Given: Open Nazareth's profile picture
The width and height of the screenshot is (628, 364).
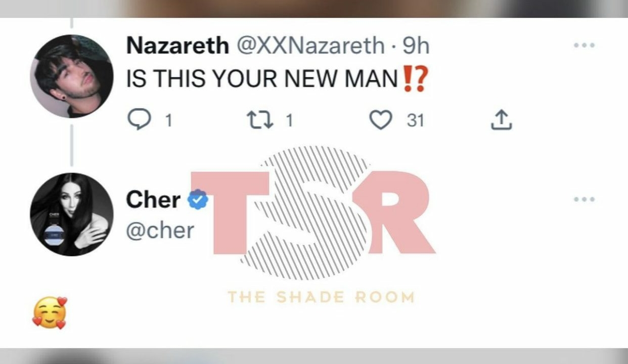Looking at the screenshot, I should point(71,76).
